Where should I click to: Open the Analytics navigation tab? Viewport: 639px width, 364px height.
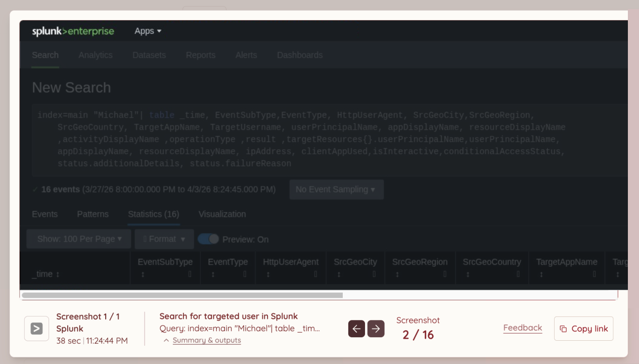point(96,55)
